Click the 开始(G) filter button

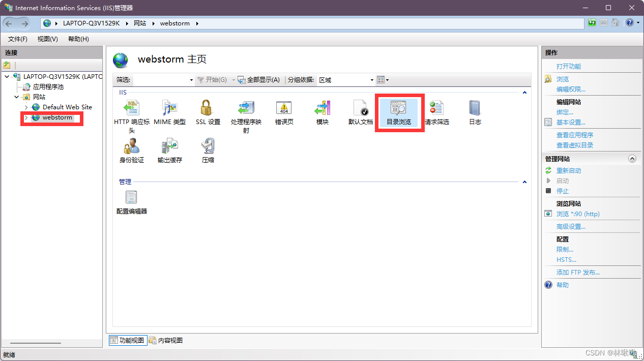(212, 80)
